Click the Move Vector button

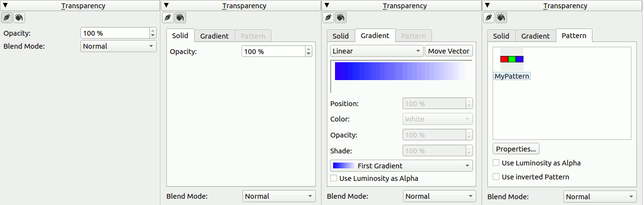(448, 51)
